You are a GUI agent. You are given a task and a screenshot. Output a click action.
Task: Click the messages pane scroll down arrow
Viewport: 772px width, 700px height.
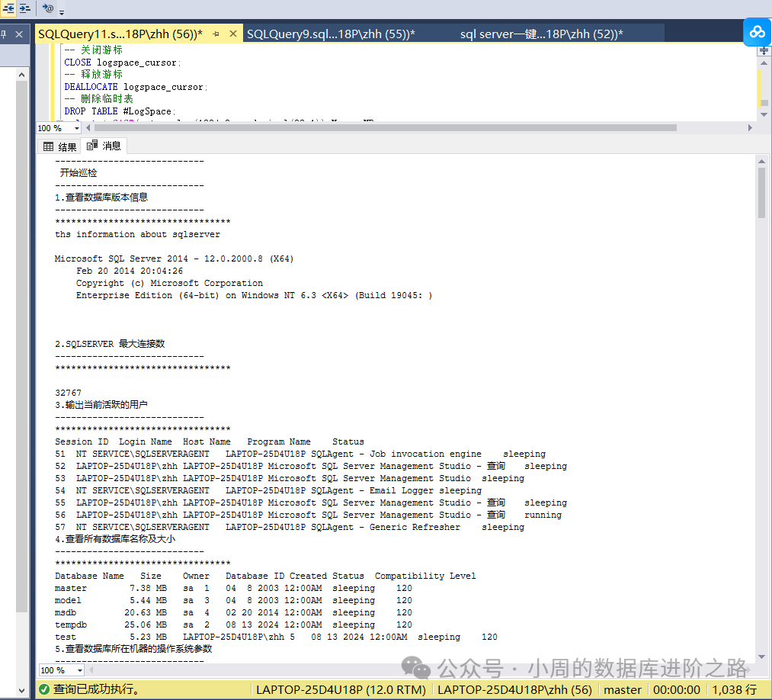[x=761, y=657]
